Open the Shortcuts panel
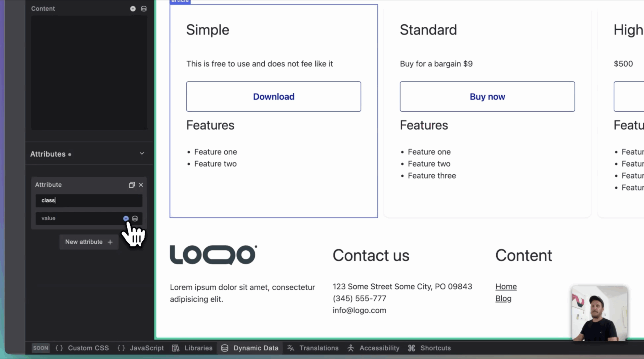Screen dimensions: 644x359 point(429,348)
